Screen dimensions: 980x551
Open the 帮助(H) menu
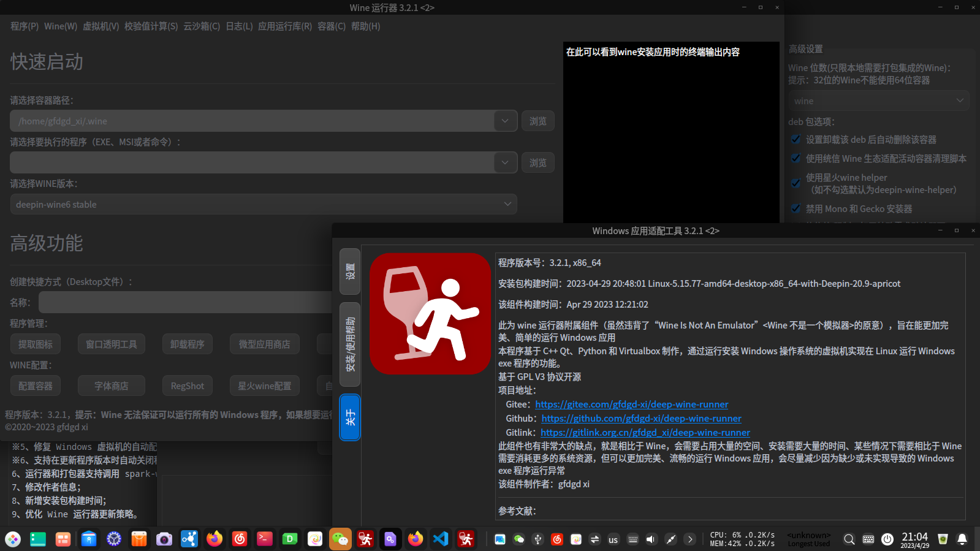point(366,26)
